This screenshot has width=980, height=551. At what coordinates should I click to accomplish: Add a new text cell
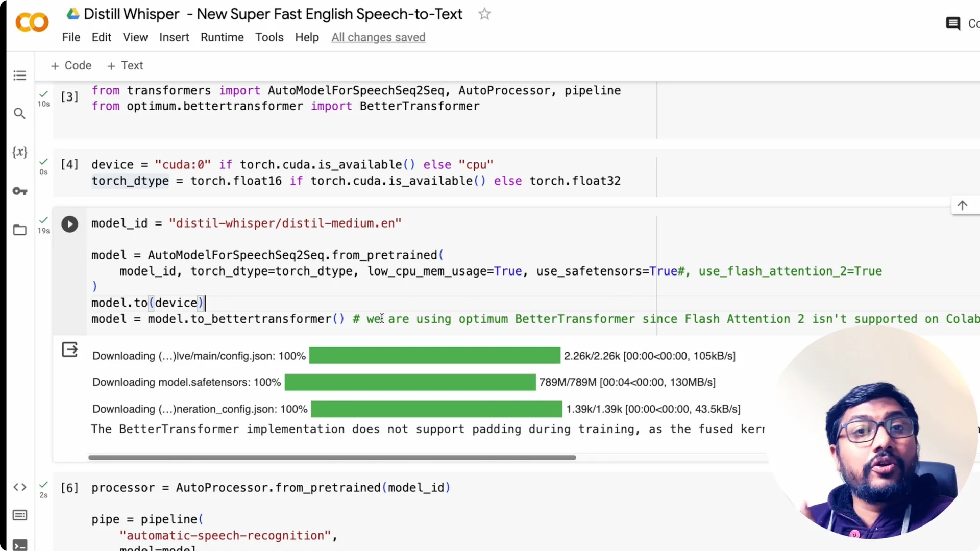click(125, 65)
